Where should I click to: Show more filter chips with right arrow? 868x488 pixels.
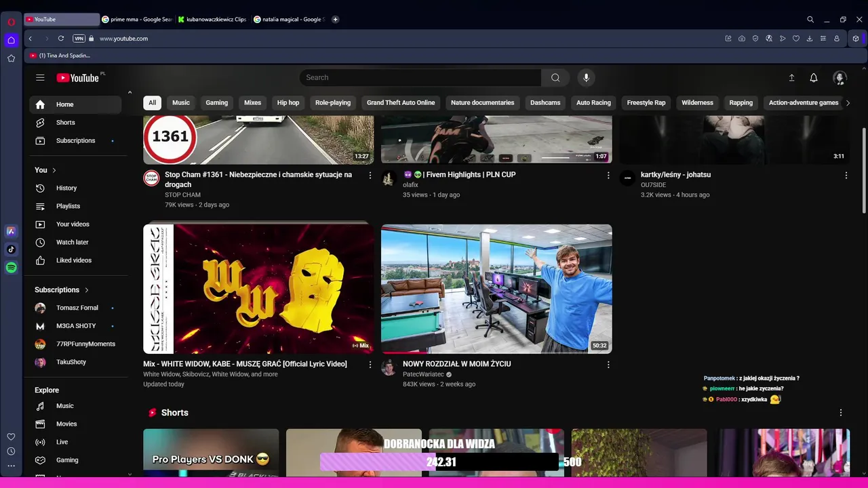point(848,103)
